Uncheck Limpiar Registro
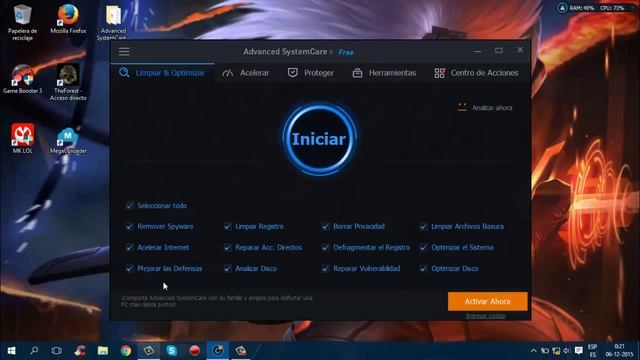Screen dimensions: 640x360 (x=227, y=227)
